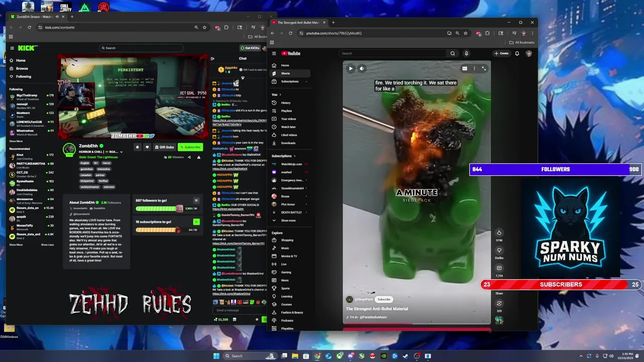644x362 pixels.
Task: Click the Kick search field
Action: (141, 48)
